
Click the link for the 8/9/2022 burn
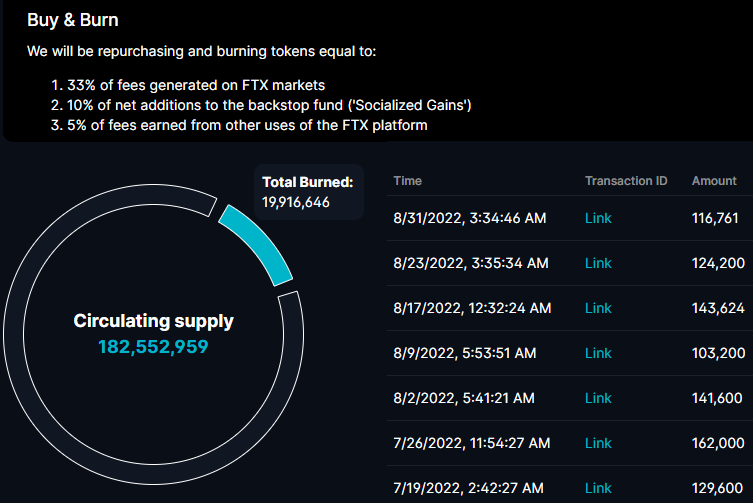(x=598, y=353)
